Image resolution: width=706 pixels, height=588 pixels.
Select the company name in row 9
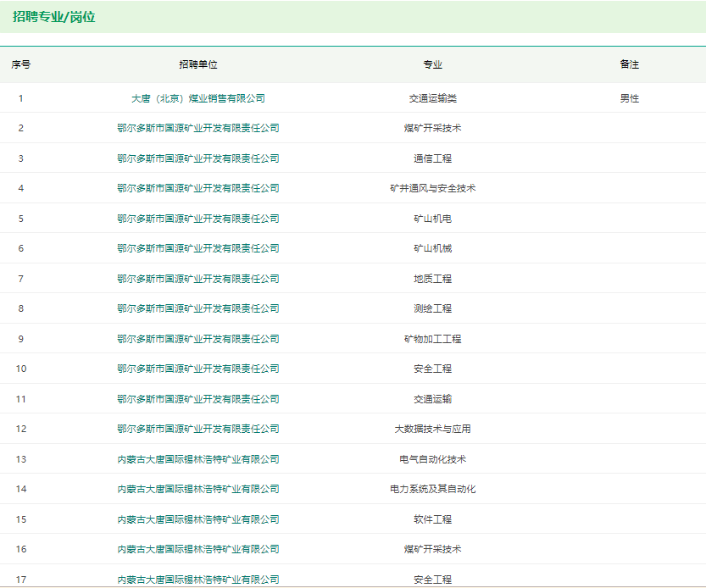coord(198,339)
